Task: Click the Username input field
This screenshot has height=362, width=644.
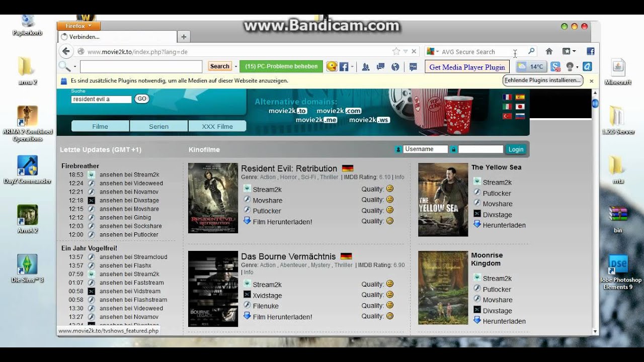Action: (x=426, y=149)
